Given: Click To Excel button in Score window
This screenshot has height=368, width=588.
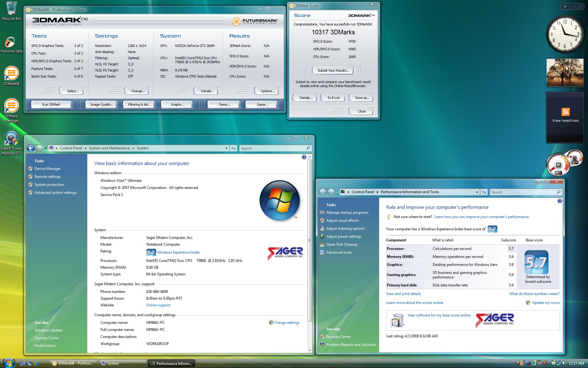Looking at the screenshot, I should point(333,98).
